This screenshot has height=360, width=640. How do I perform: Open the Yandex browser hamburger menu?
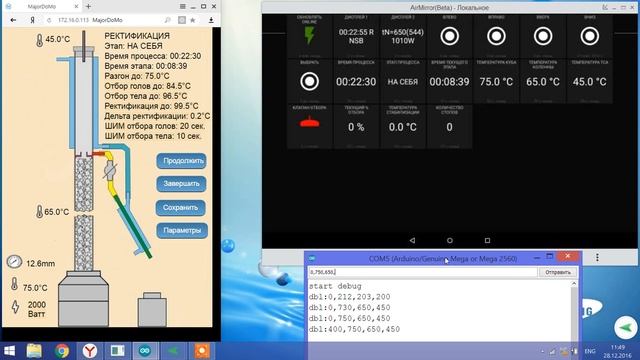point(182,7)
